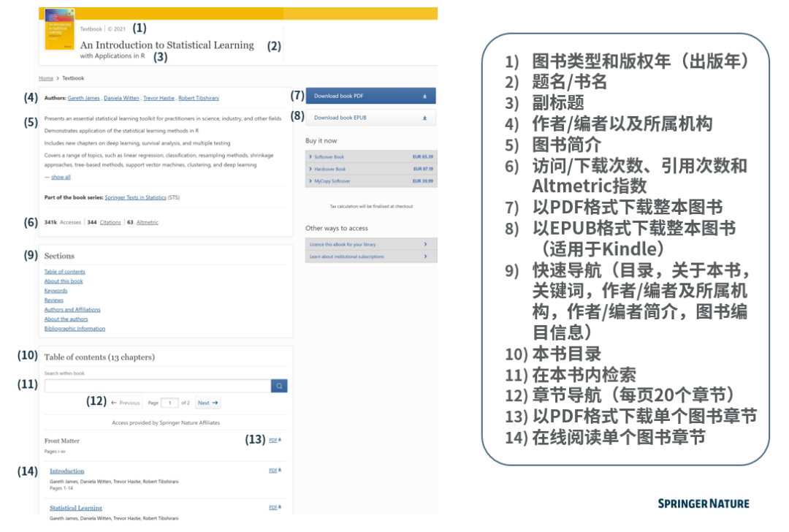Go to the Next chapters page
789x532 pixels.
tap(207, 403)
